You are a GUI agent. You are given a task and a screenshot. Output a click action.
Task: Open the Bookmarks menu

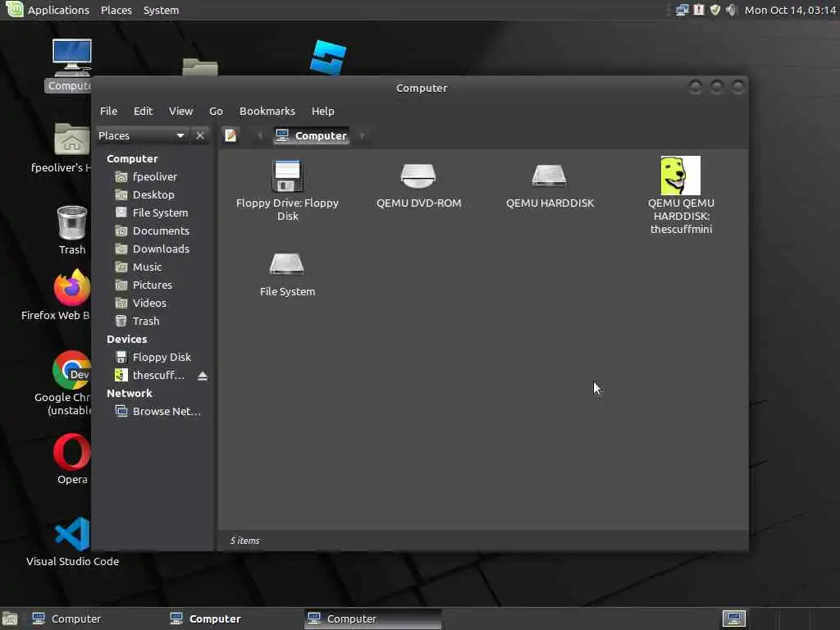click(x=267, y=111)
